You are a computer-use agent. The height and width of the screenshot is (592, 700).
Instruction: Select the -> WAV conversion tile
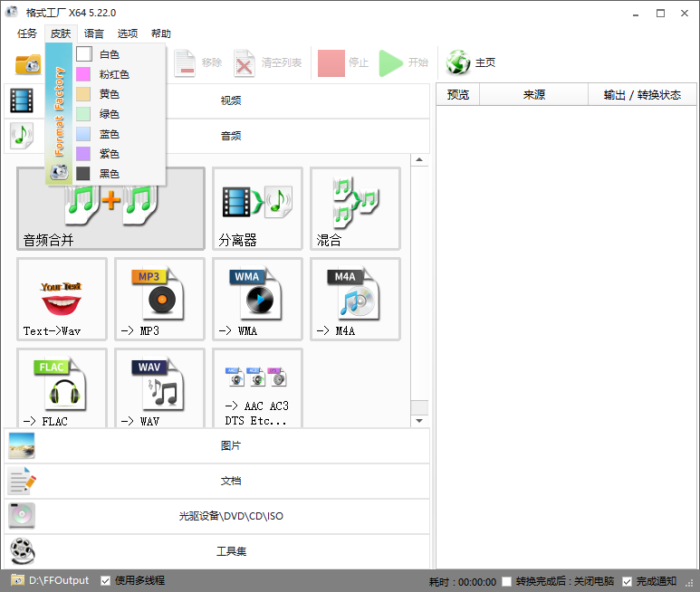tap(159, 387)
